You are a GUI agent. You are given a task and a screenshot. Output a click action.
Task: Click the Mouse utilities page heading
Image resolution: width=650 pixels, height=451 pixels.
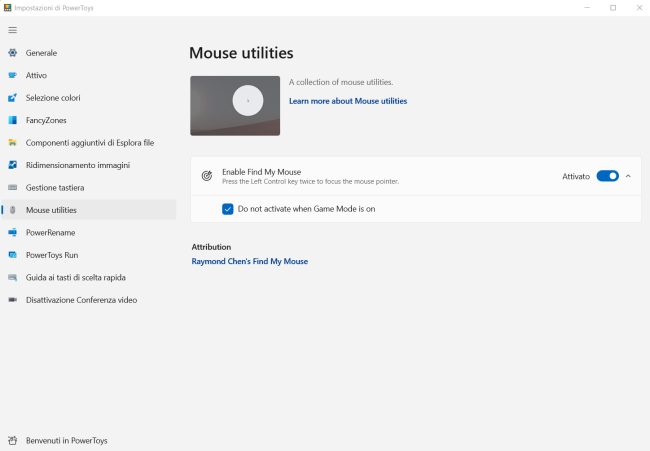coord(241,53)
